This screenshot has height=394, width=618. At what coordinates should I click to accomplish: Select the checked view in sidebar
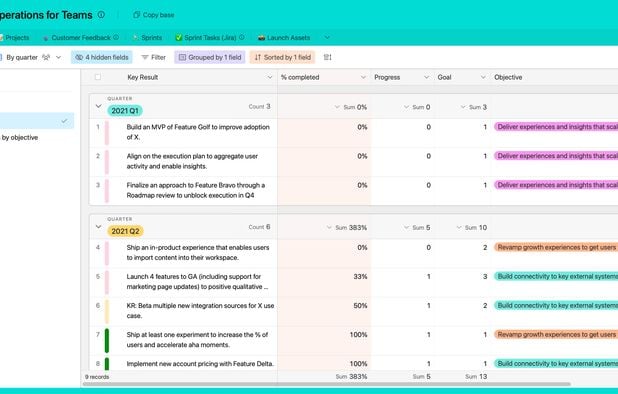click(36, 121)
